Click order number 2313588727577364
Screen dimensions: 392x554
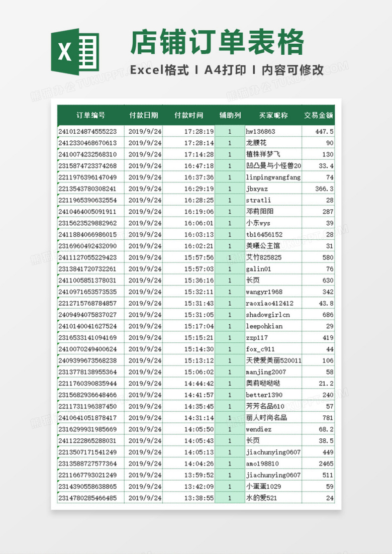pos(87,464)
